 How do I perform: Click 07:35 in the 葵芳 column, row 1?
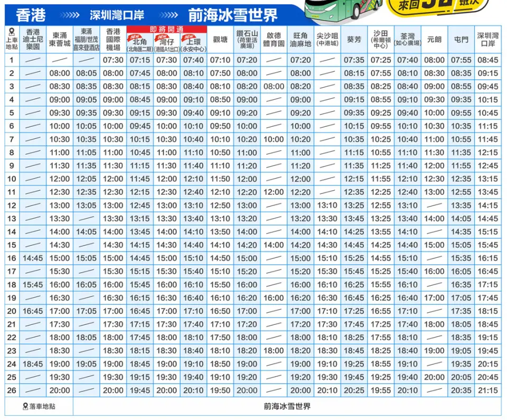point(354,60)
